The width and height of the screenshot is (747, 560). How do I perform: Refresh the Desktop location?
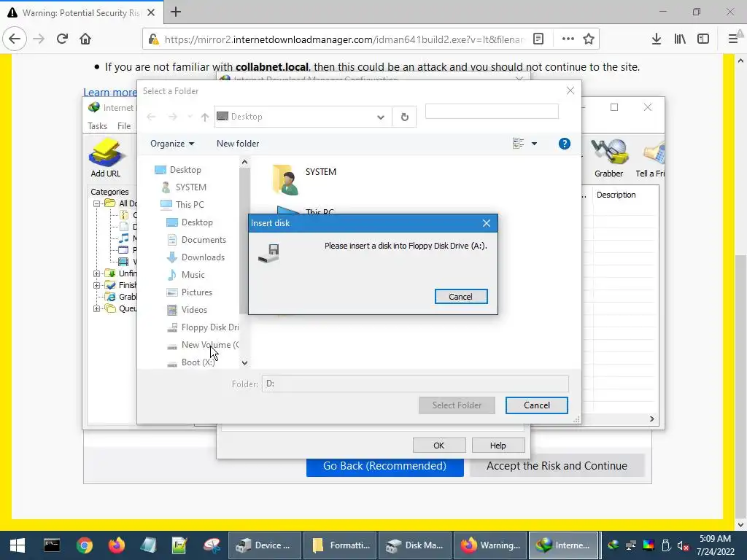coord(404,117)
